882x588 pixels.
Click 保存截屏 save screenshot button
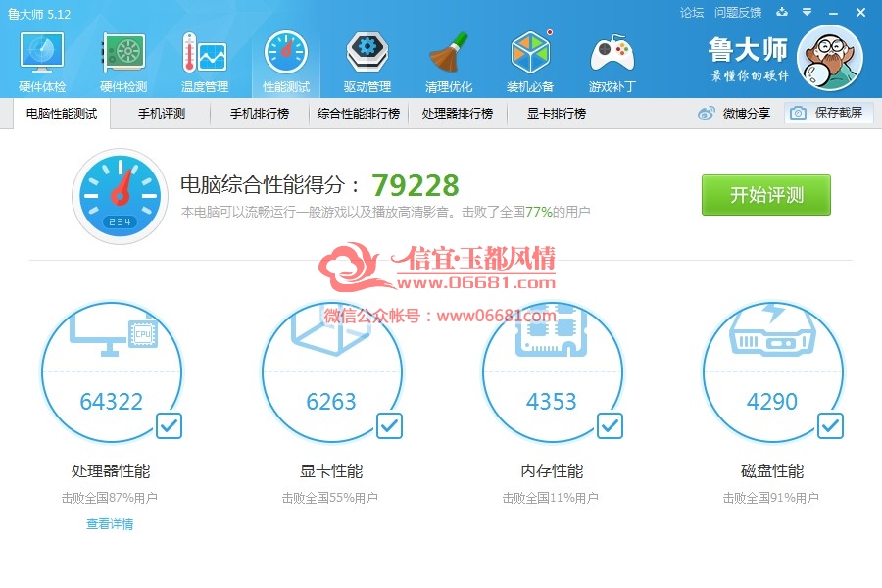[x=829, y=113]
